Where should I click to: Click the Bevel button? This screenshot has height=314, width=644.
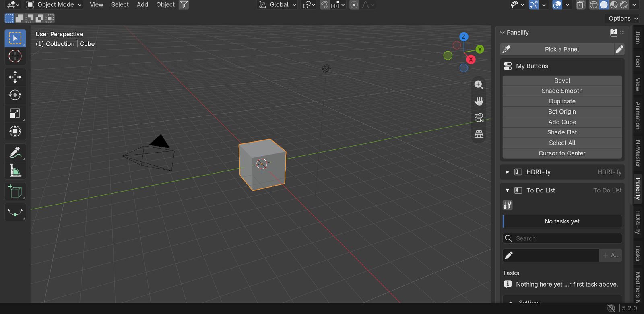click(x=562, y=81)
